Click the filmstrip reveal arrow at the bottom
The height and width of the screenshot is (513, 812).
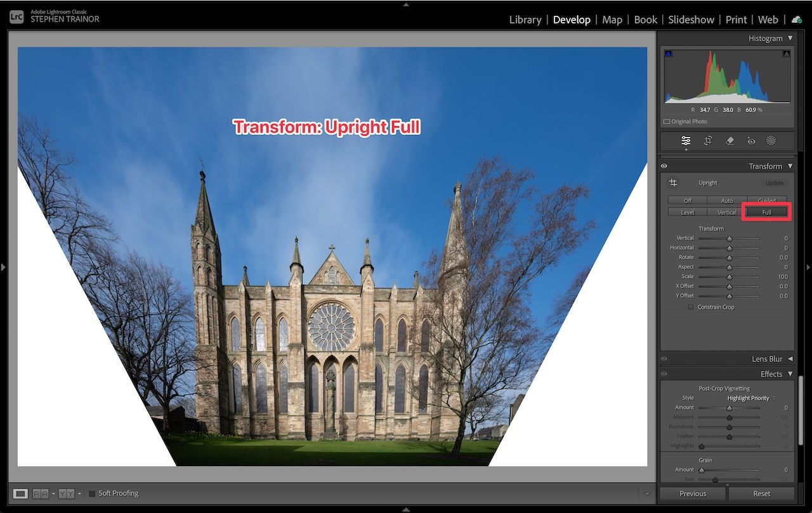pyautogui.click(x=405, y=509)
